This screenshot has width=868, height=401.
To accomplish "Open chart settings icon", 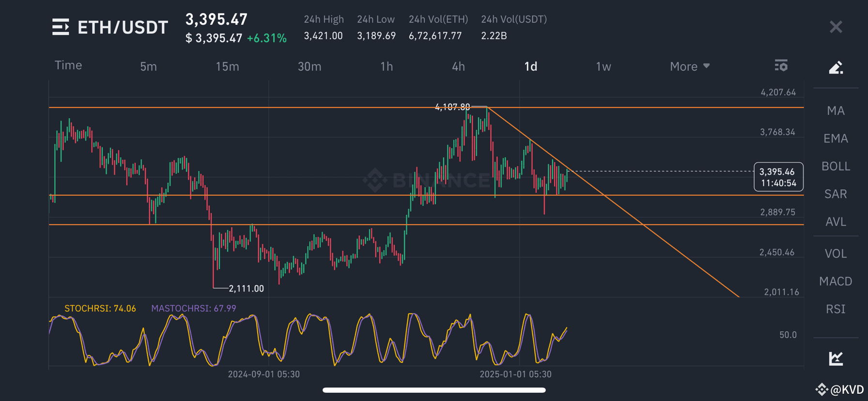I will [781, 65].
